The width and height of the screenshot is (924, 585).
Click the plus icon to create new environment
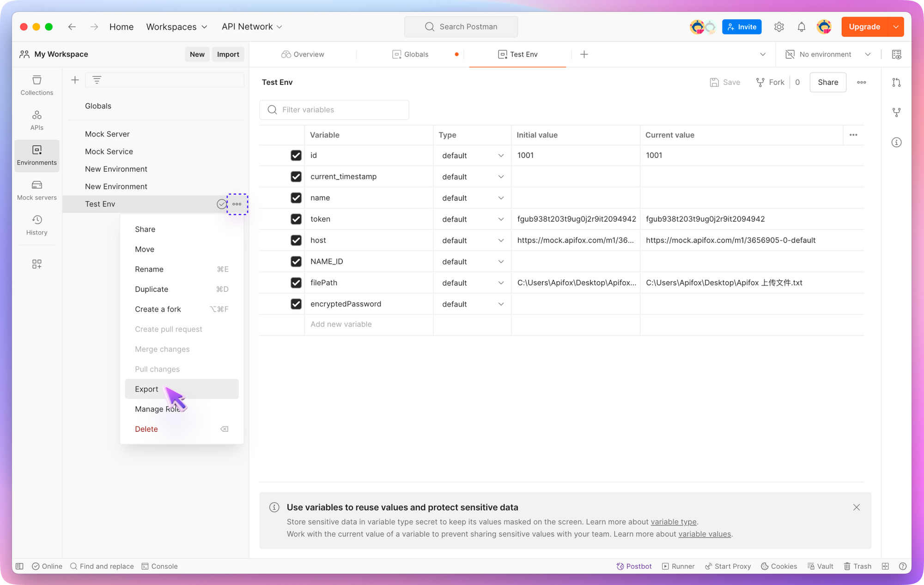tap(75, 80)
